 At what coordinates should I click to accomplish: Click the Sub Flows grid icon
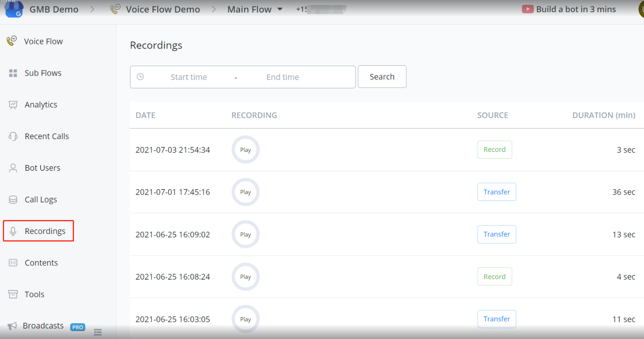(x=13, y=73)
